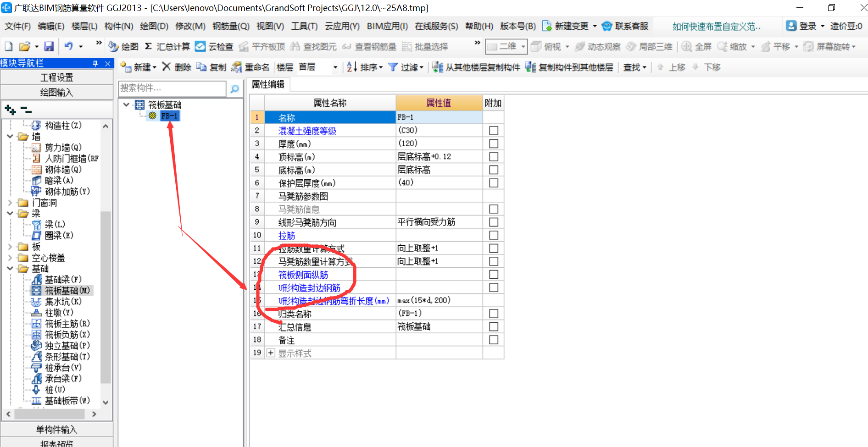Image resolution: width=868 pixels, height=447 pixels.
Task: Tick 附加 checkbox for 拉筋
Action: 494,235
